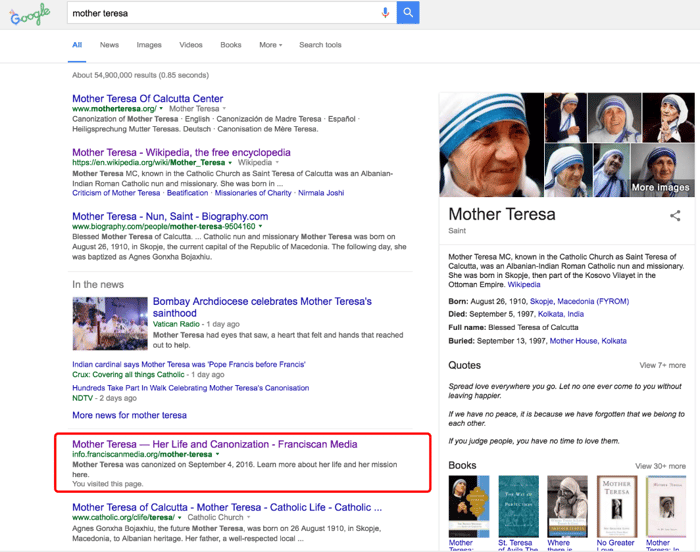
Task: Open the gray Wikipedia source dropdown
Action: point(258,163)
